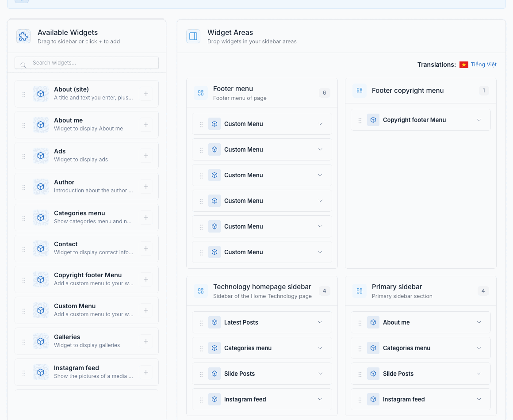The image size is (513, 420).
Task: Click 'Drag to sidebar or click + to add' text
Action: tap(79, 42)
